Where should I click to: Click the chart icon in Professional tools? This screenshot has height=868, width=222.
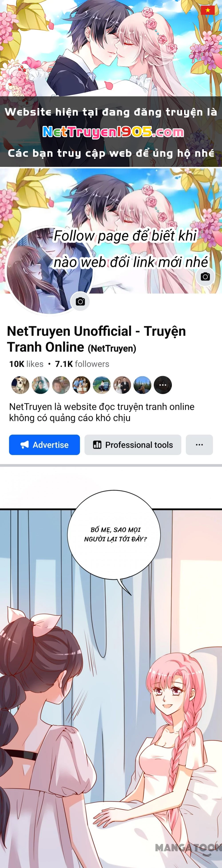coord(97,445)
